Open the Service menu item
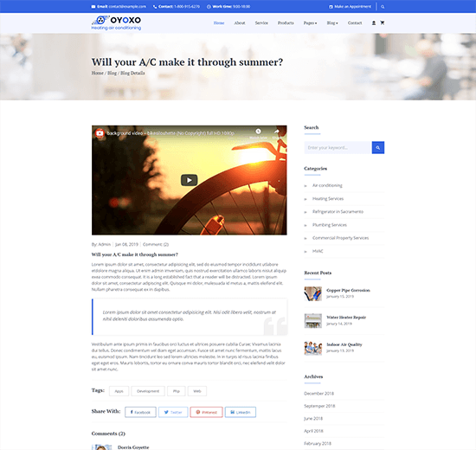 (261, 22)
